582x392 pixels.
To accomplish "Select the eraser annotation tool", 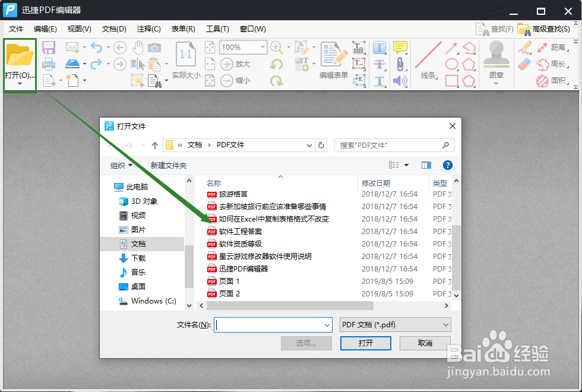I will pyautogui.click(x=524, y=64).
